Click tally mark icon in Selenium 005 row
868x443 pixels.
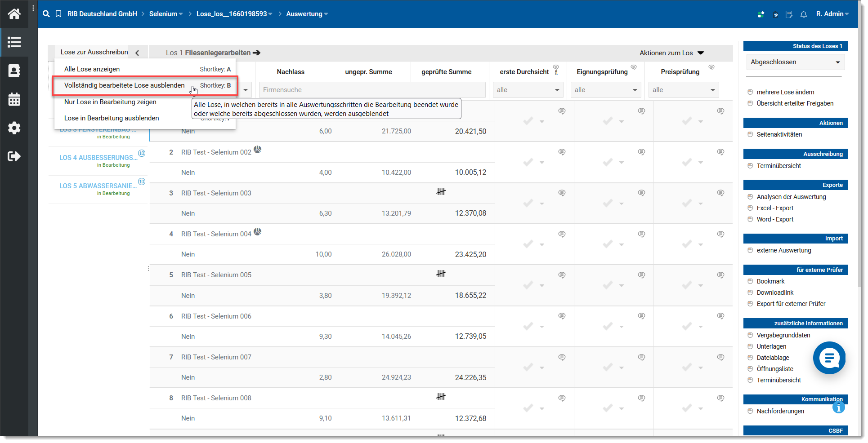pos(441,274)
